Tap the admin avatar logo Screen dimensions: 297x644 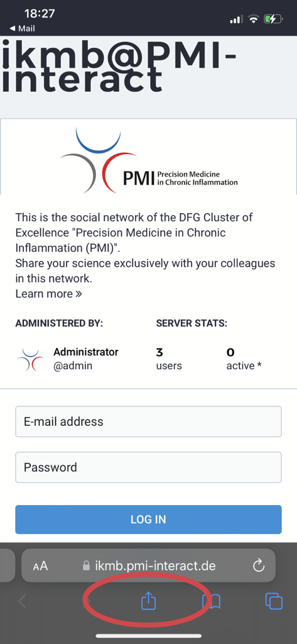[30, 359]
